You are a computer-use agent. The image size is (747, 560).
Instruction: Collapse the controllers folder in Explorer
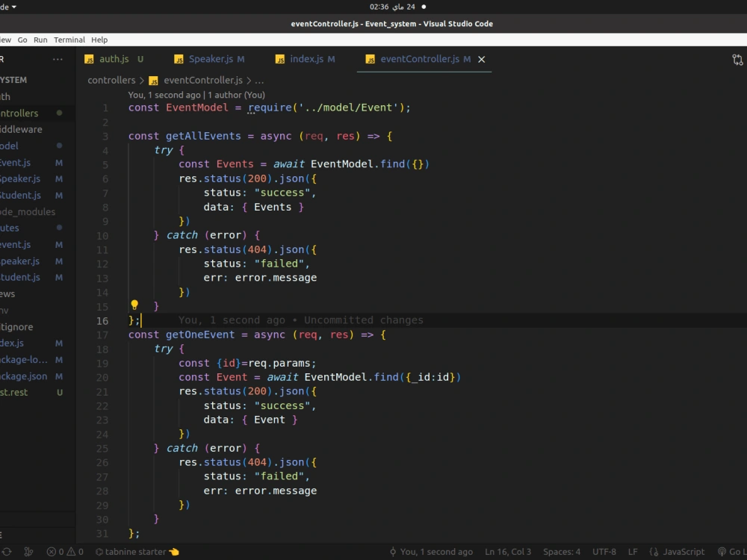click(x=19, y=113)
